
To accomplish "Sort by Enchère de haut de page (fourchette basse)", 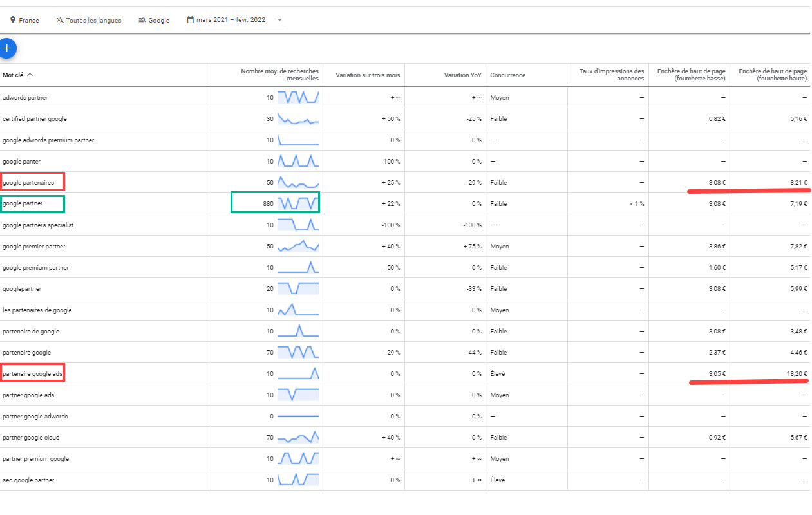I will tap(691, 75).
